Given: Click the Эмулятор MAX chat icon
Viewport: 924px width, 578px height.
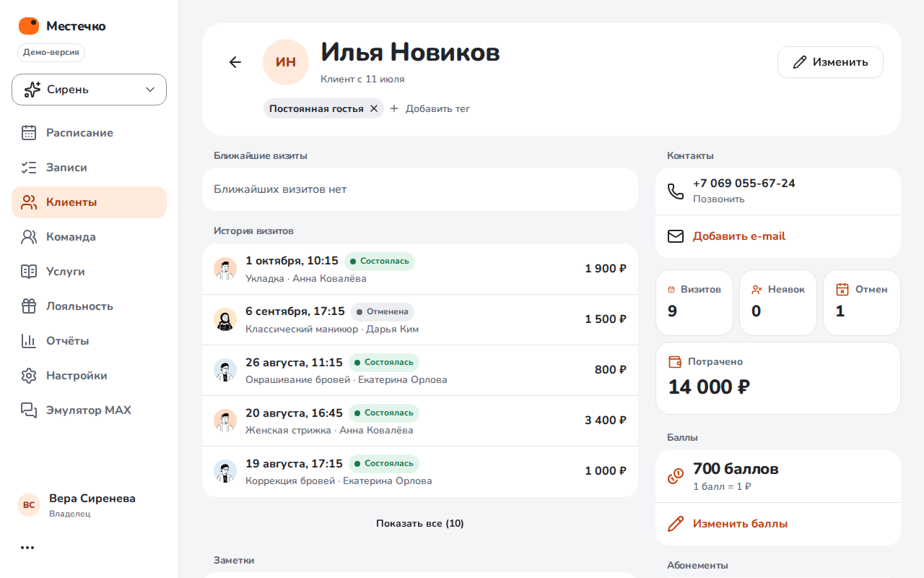Looking at the screenshot, I should [29, 410].
